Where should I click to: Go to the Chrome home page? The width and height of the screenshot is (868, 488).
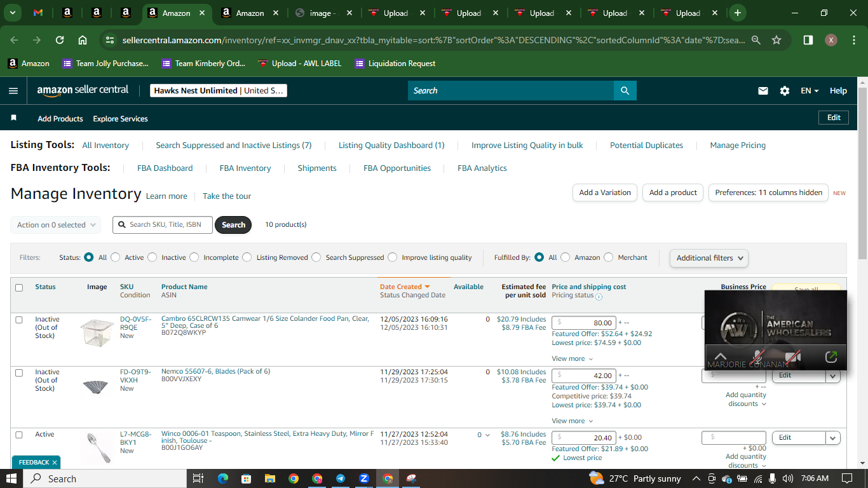coord(83,40)
